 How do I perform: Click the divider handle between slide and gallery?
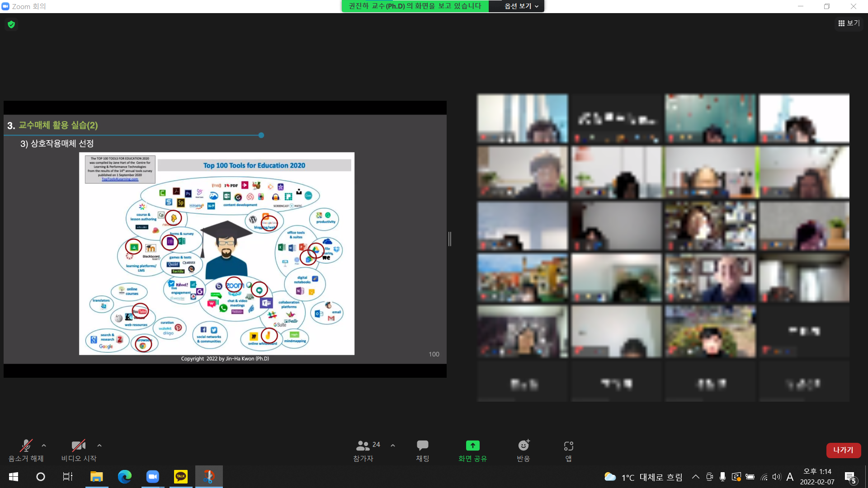(x=450, y=239)
